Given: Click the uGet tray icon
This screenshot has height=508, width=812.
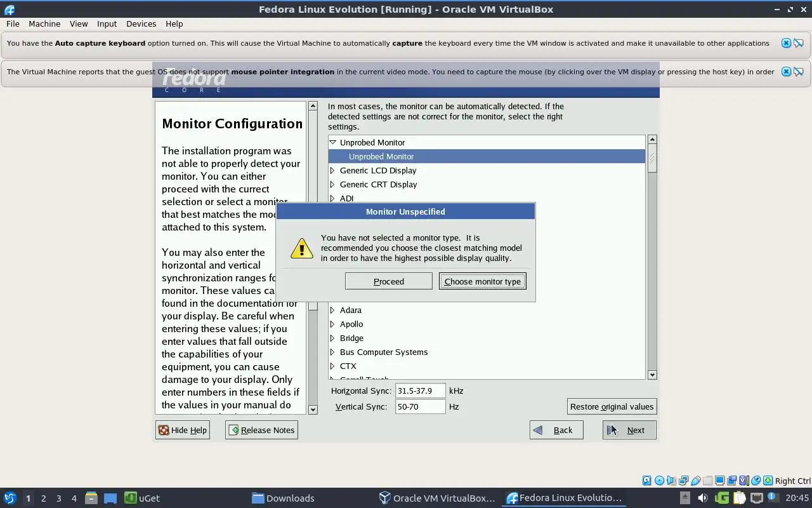Looking at the screenshot, I should (x=722, y=498).
